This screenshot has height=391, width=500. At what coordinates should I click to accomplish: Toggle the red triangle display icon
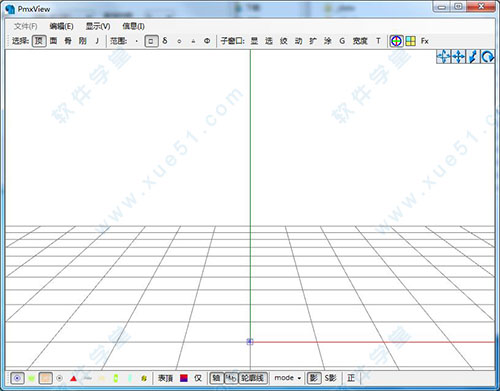tap(74, 378)
